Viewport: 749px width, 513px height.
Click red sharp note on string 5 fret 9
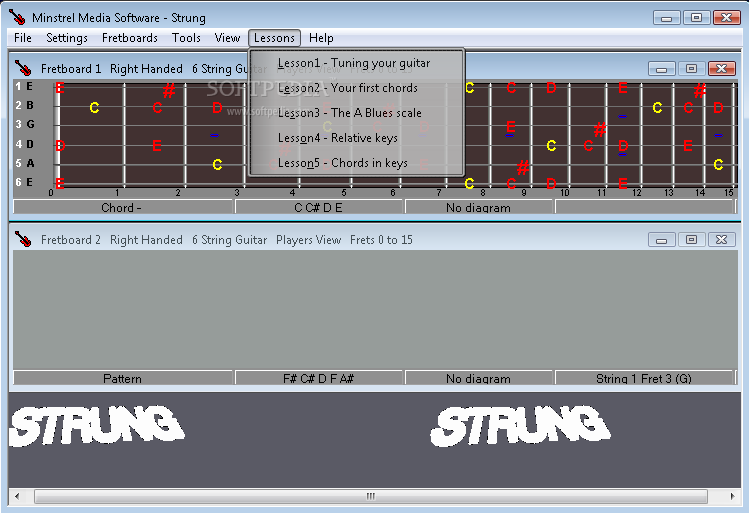[x=523, y=167]
